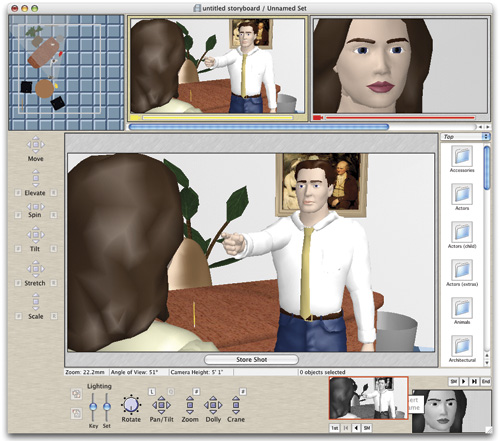Toggle the # button left of Elevate
Viewport: 500px width, 441px height.
18,193
